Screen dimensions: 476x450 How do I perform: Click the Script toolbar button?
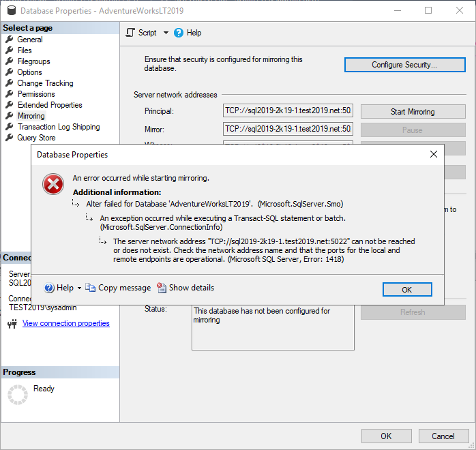[141, 33]
